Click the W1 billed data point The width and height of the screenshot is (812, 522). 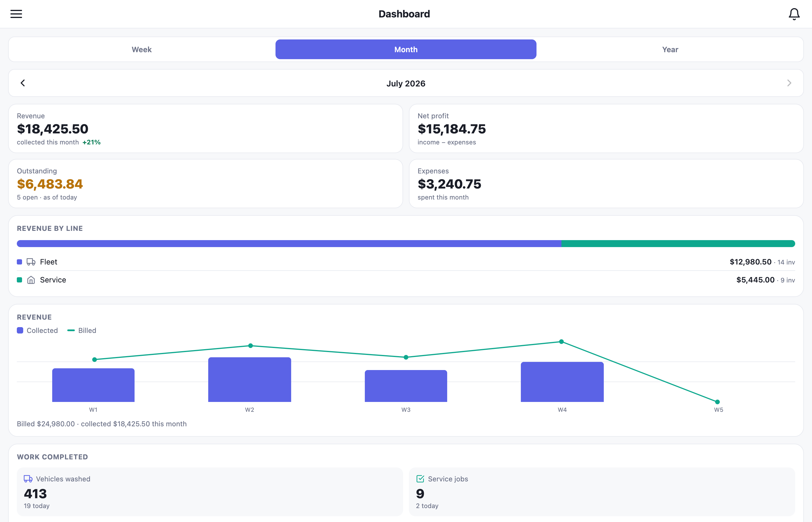point(95,360)
